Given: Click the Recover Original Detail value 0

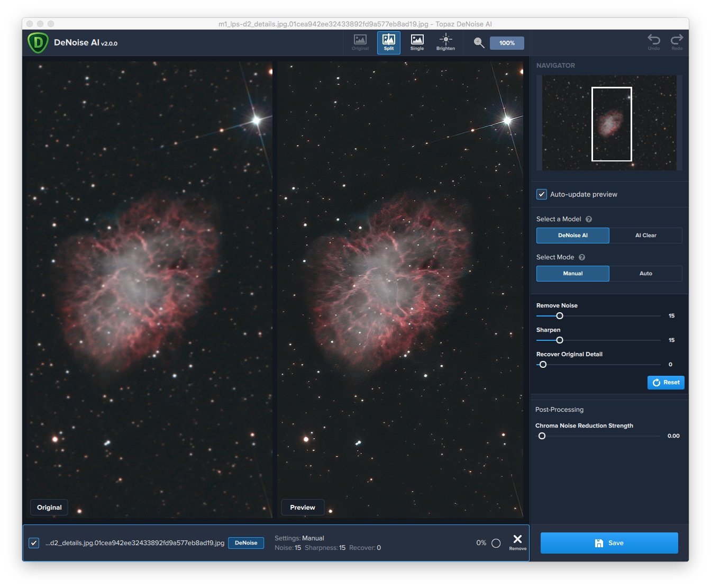Looking at the screenshot, I should 670,365.
